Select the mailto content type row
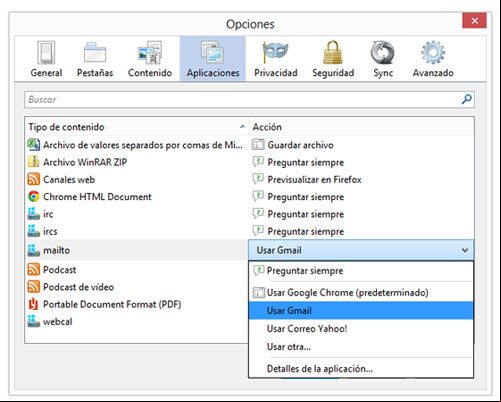The image size is (501, 402). click(136, 250)
